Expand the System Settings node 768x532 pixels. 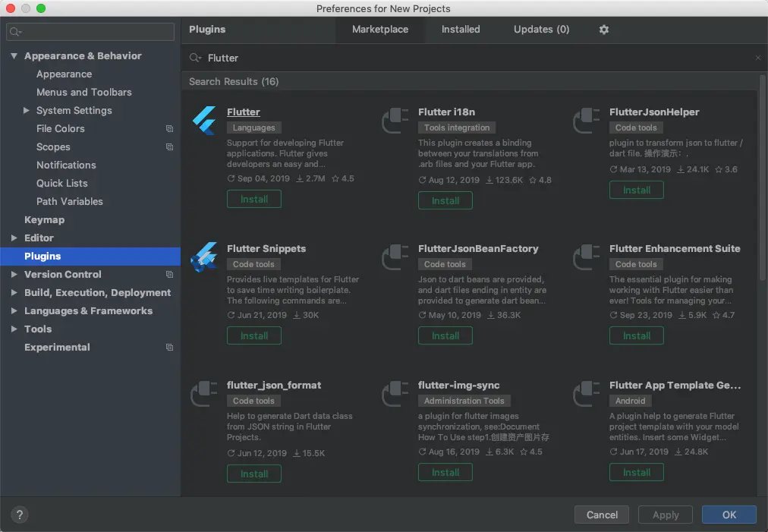click(27, 110)
